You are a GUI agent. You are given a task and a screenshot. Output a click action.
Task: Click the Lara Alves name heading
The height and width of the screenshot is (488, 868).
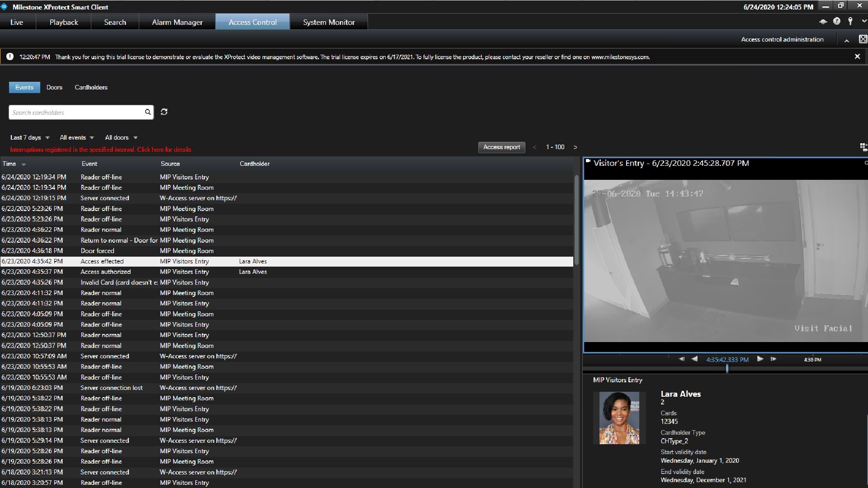click(680, 394)
